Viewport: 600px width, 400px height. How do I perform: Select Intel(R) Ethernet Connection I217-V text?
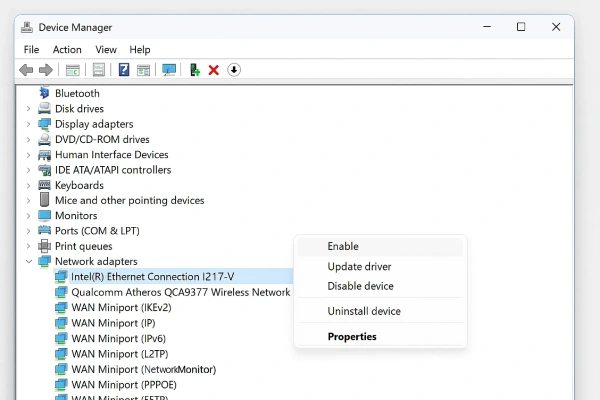[153, 277]
